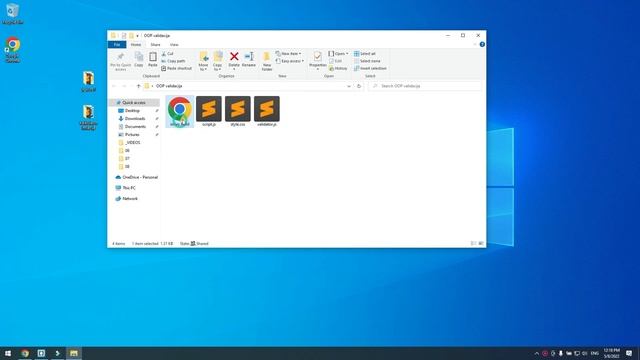This screenshot has width=640, height=360.
Task: Click Paste shortcut in the ribbon
Action: point(176,68)
